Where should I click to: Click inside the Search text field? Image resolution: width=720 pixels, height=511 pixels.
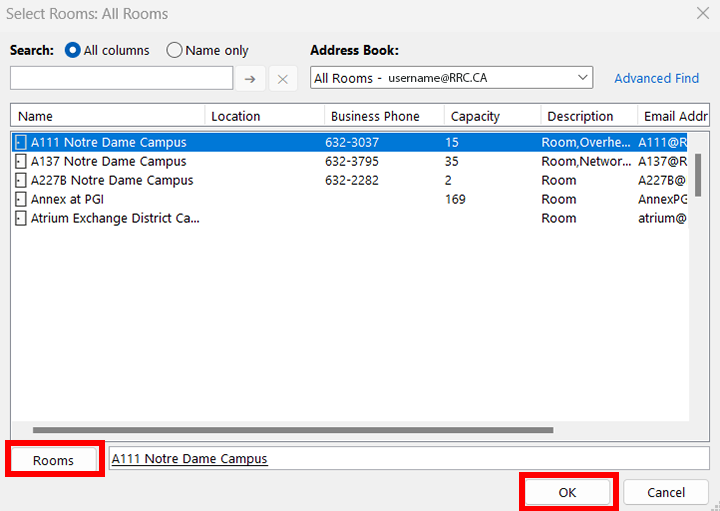click(x=121, y=78)
